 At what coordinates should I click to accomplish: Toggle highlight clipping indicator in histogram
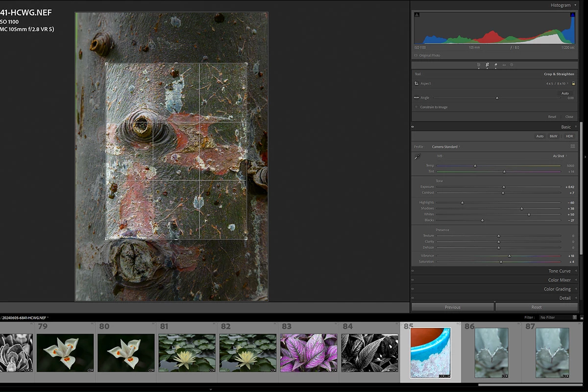pyautogui.click(x=572, y=15)
